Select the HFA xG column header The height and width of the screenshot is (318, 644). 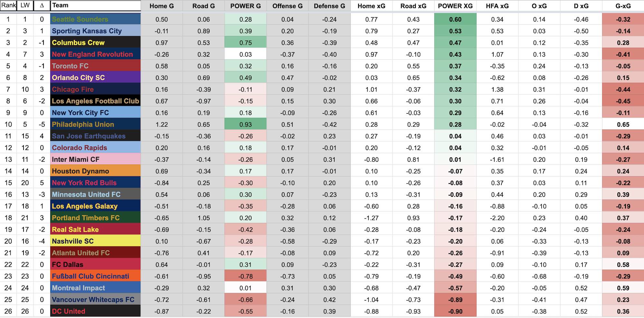(497, 6)
